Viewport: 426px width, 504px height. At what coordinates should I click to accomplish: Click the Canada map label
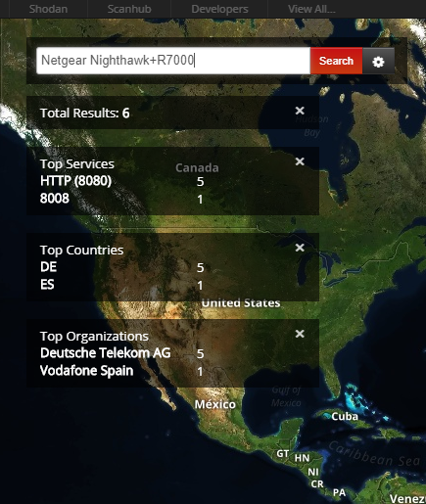coord(197,167)
